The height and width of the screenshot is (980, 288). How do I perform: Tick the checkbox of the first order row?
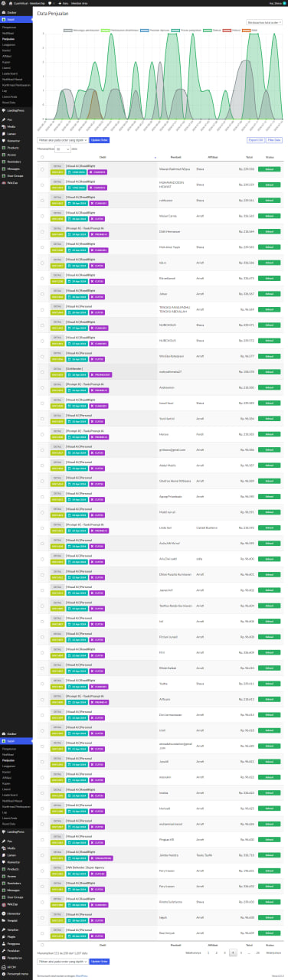point(42,168)
